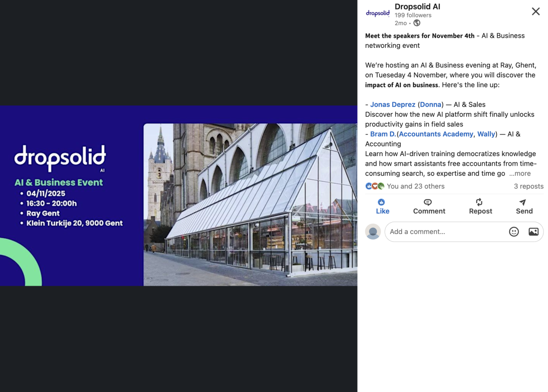The width and height of the screenshot is (548, 392).
Task: Click the 'impact of AI on business' bold text
Action: coord(401,85)
